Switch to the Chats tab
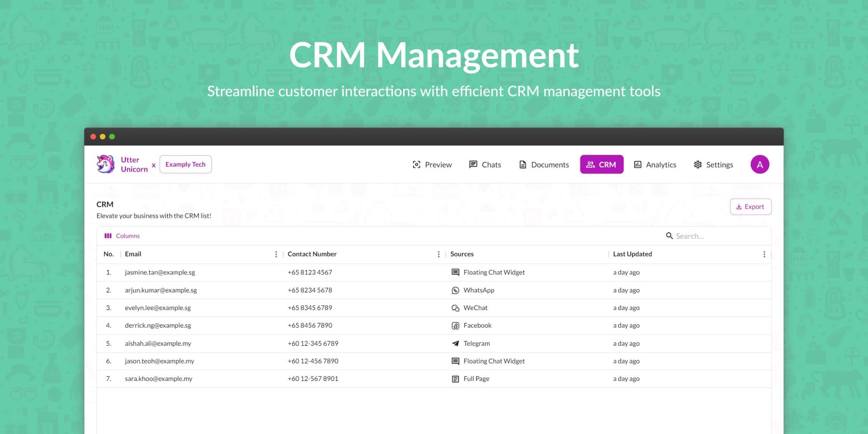This screenshot has width=868, height=434. click(x=485, y=164)
